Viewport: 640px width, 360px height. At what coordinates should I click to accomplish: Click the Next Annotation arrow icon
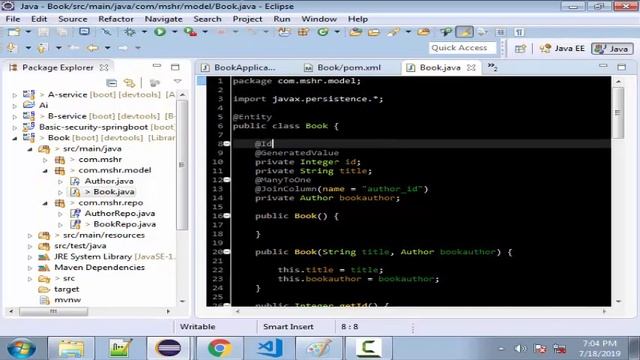pos(12,48)
